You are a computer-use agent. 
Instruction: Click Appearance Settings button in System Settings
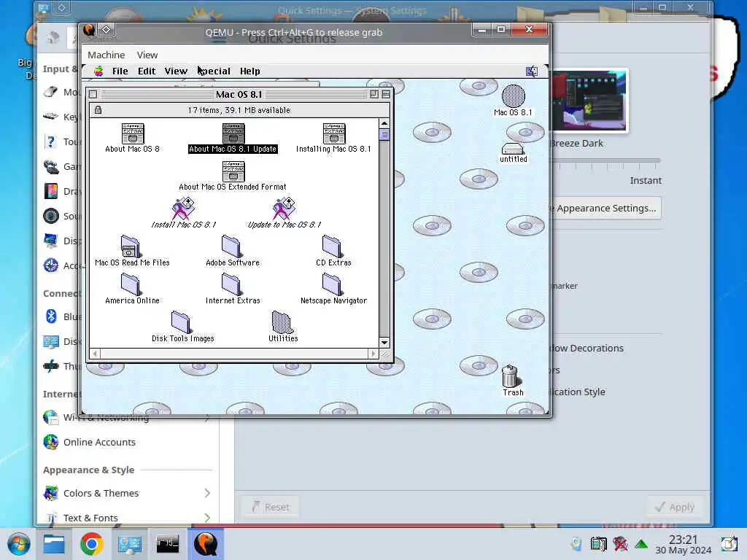tap(605, 208)
